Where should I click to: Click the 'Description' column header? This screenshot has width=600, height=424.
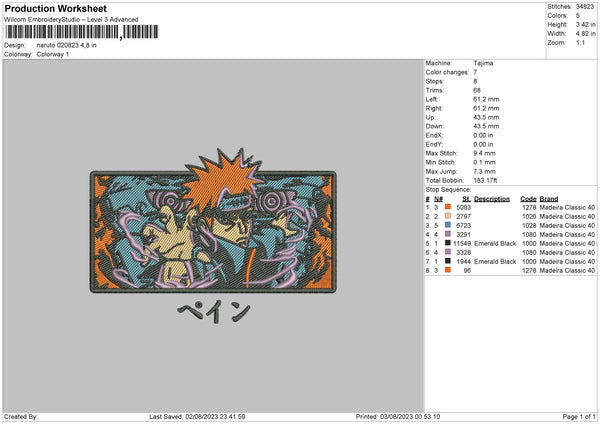[x=492, y=199]
